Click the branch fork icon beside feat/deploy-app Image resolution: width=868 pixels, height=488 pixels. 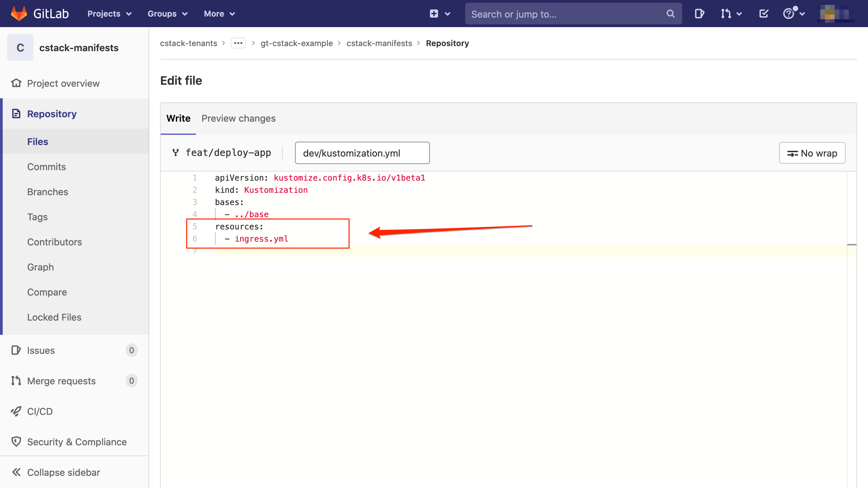pyautogui.click(x=176, y=152)
